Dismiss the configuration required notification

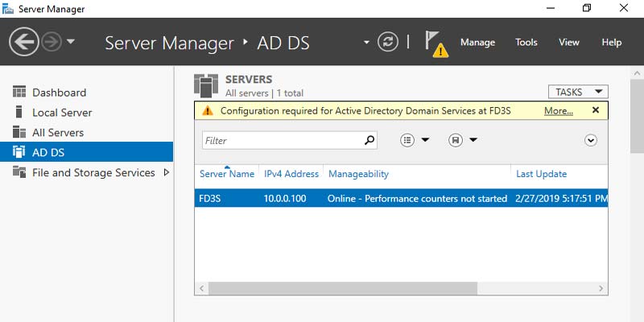coord(596,110)
